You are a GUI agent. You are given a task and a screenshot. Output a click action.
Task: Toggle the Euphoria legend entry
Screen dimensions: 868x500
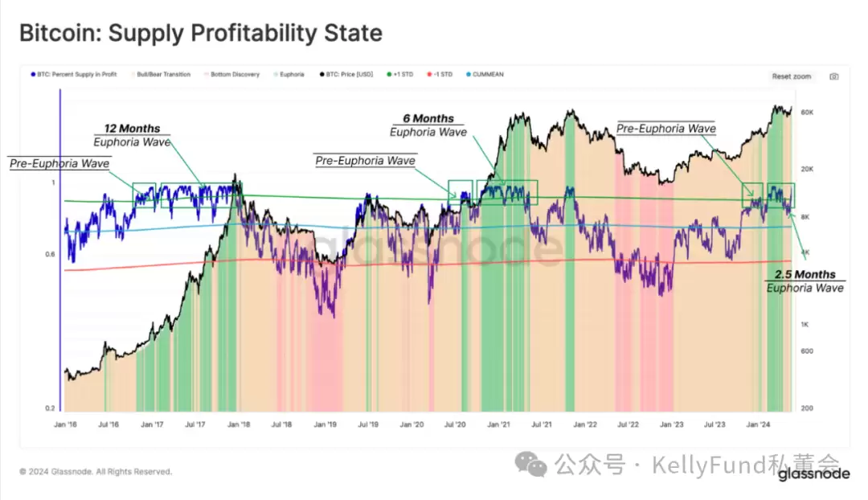click(291, 74)
